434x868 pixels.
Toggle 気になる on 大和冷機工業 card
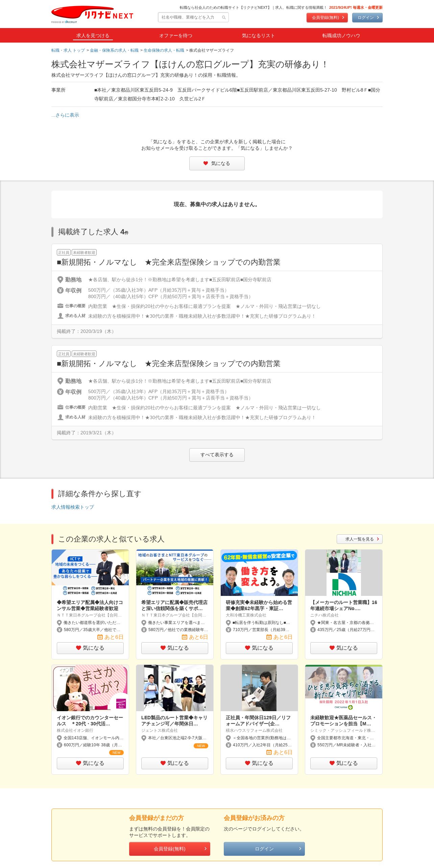point(259,648)
